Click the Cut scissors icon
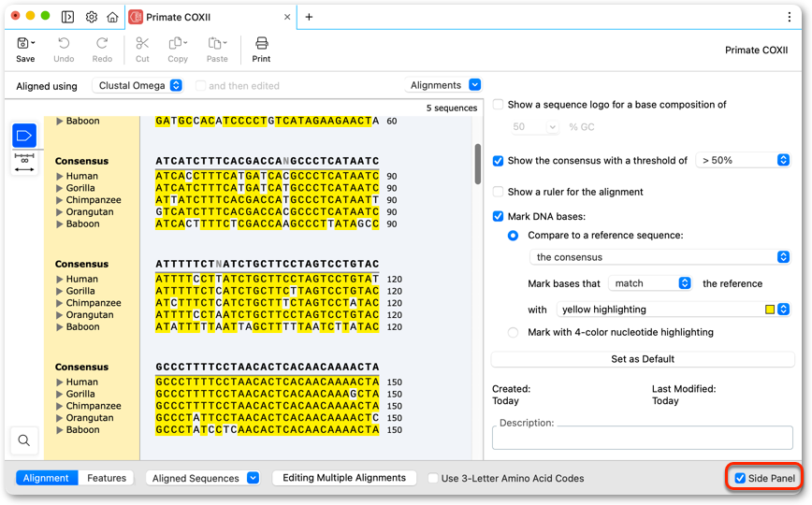The height and width of the screenshot is (505, 812). [x=142, y=43]
